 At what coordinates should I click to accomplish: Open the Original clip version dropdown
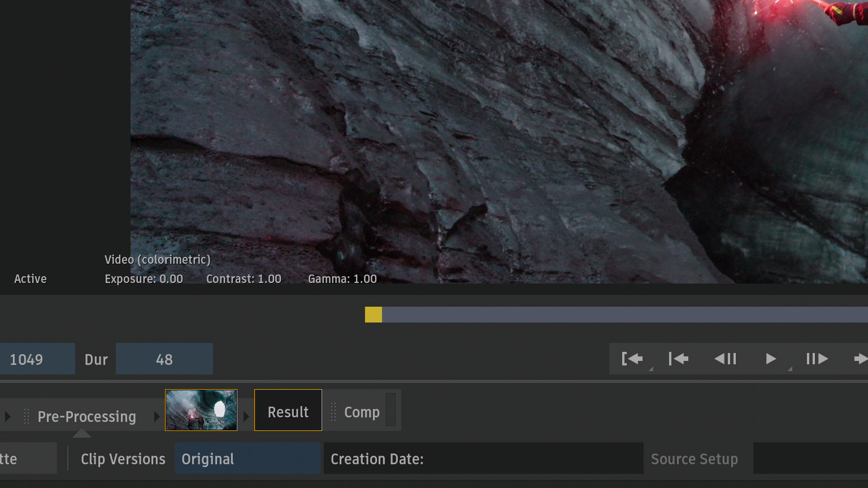coord(248,458)
